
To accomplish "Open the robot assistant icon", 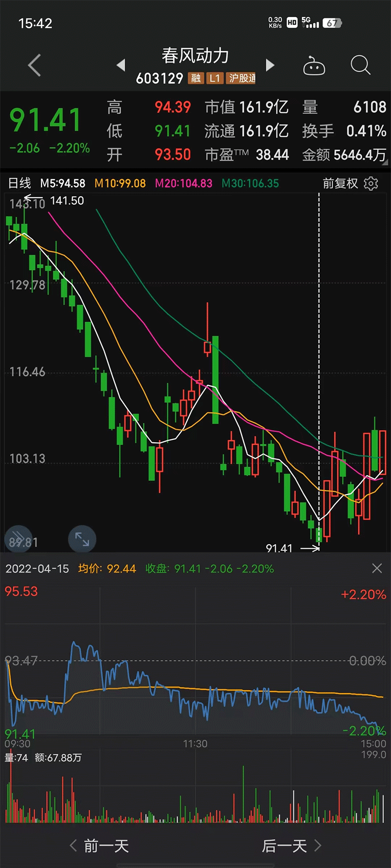I will [x=314, y=65].
